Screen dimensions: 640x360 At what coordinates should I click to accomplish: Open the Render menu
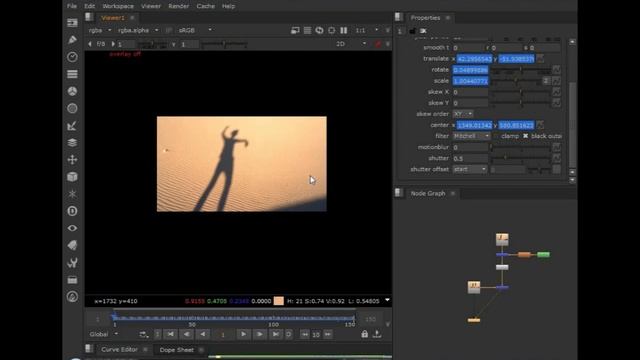178,6
